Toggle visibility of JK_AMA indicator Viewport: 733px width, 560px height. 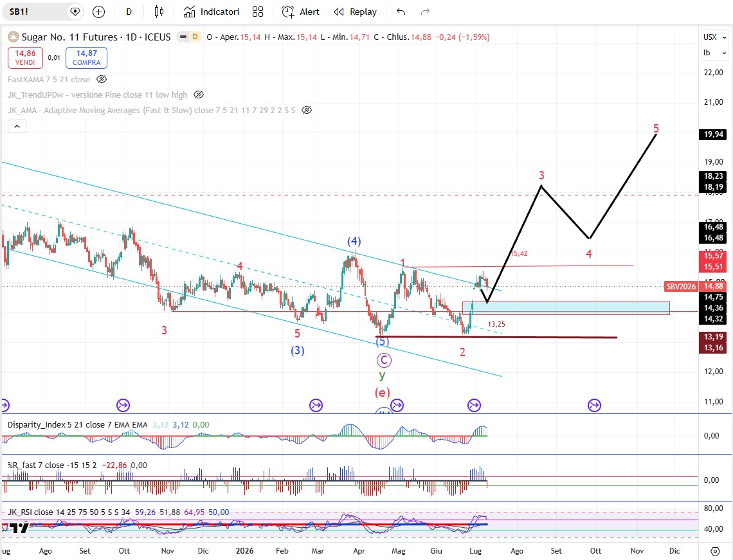pyautogui.click(x=307, y=111)
